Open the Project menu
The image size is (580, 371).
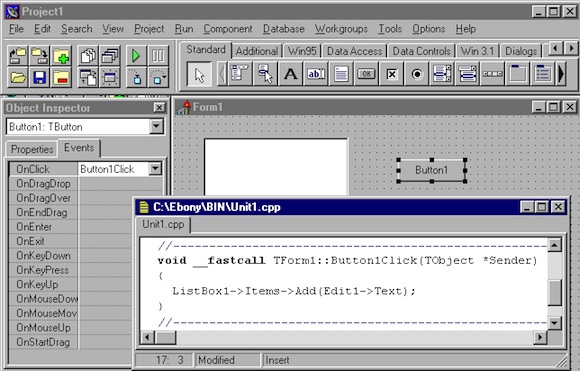(x=149, y=29)
